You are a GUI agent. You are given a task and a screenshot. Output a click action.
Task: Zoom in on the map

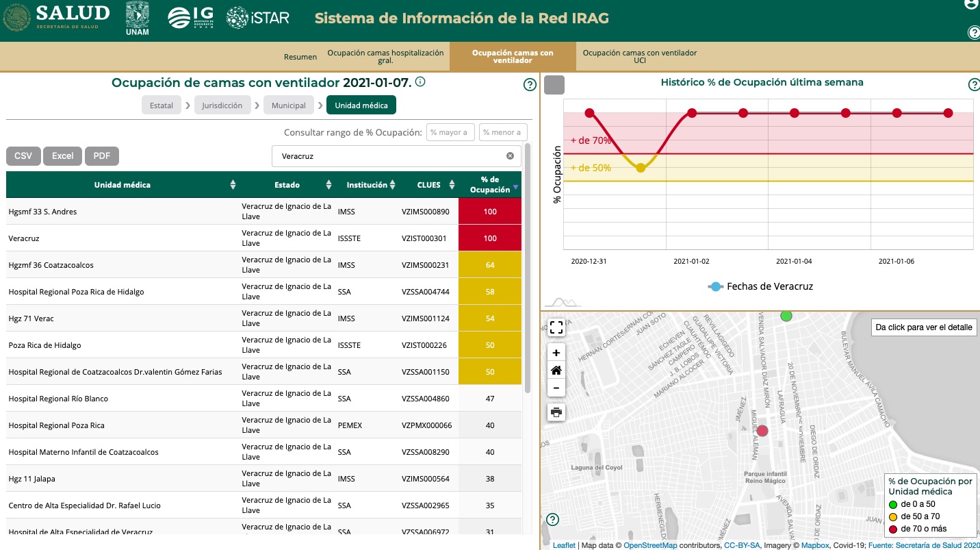[556, 353]
